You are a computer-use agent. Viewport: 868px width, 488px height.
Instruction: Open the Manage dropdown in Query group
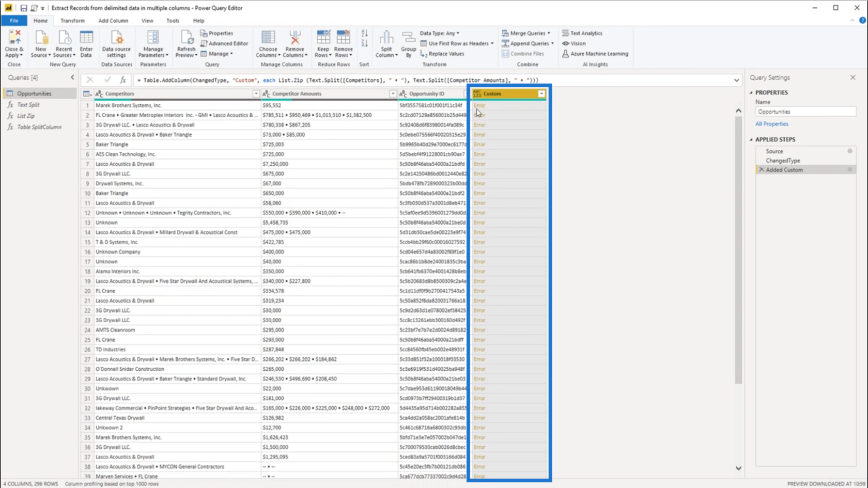216,54
